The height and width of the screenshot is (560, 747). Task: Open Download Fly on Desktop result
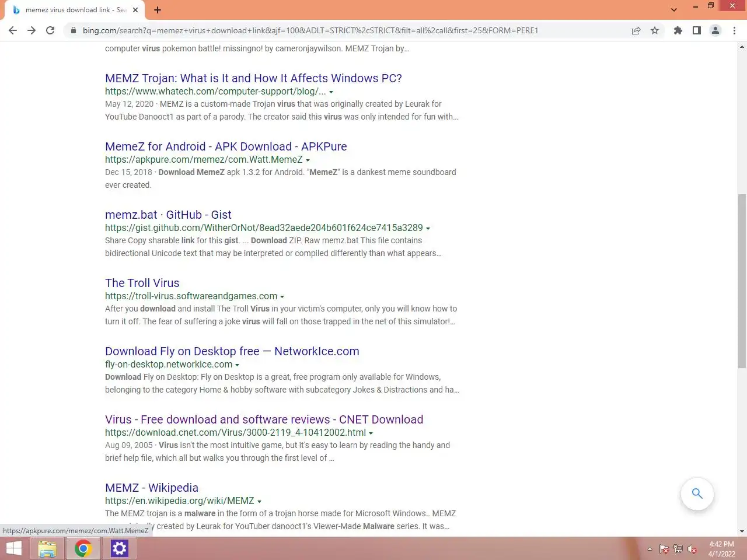pos(232,351)
